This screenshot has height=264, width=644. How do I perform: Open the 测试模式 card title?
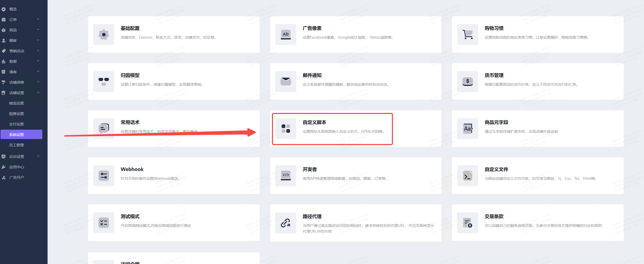coord(130,216)
